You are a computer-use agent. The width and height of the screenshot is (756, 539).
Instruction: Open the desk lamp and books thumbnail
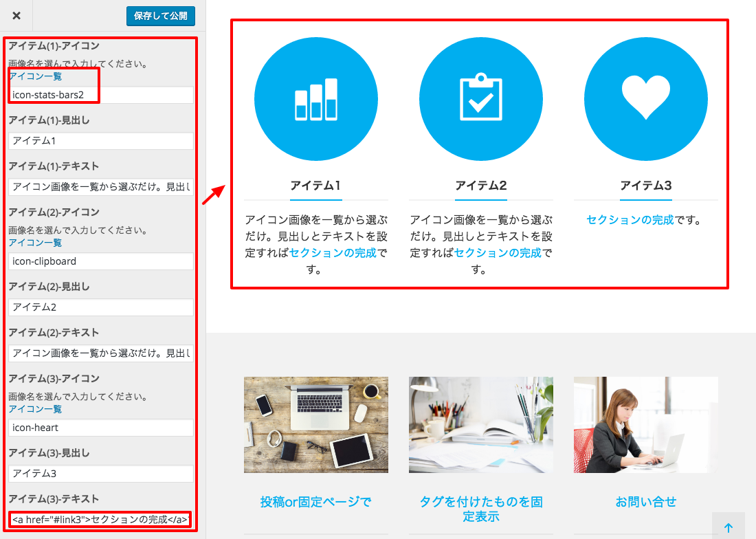[480, 425]
